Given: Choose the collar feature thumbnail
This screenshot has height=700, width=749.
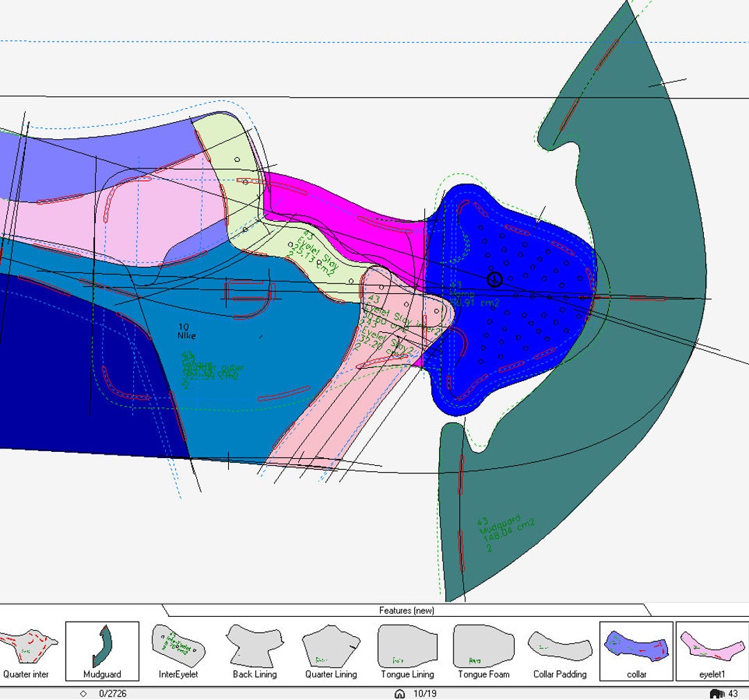Looking at the screenshot, I should tap(636, 651).
